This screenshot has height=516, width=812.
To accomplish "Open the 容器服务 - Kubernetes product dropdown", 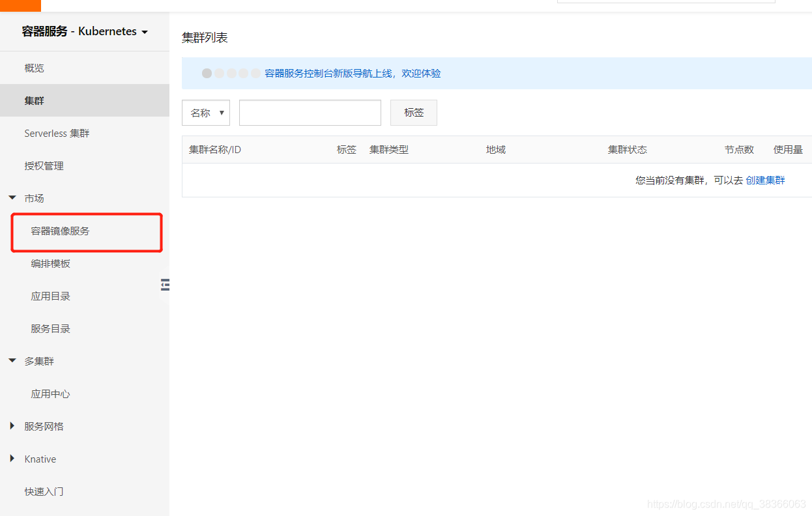I will [85, 31].
